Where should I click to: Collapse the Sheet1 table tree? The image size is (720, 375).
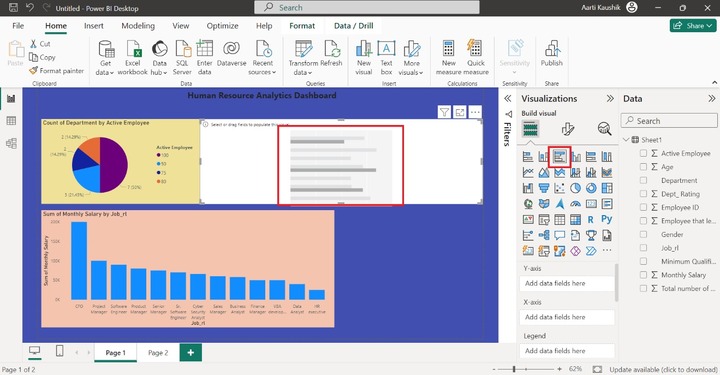(x=626, y=140)
